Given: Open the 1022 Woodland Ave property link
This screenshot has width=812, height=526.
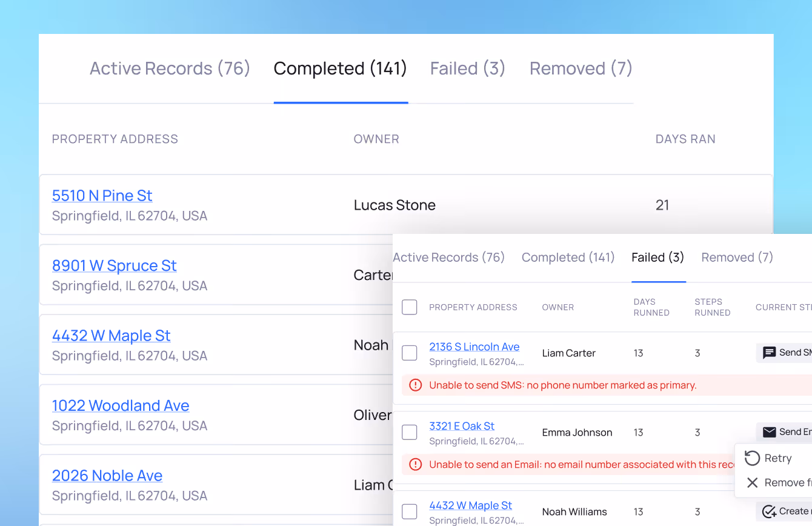Looking at the screenshot, I should tap(121, 405).
